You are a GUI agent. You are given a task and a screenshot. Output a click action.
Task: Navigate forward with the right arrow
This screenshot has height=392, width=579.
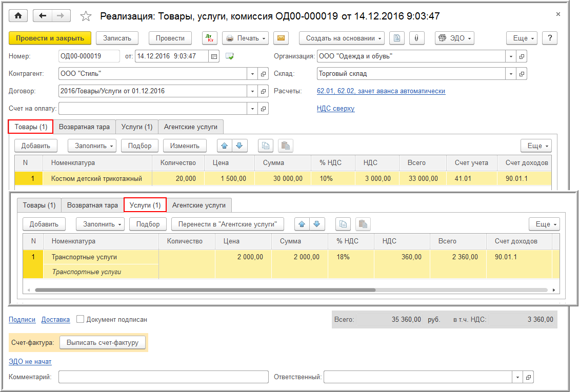coord(61,16)
